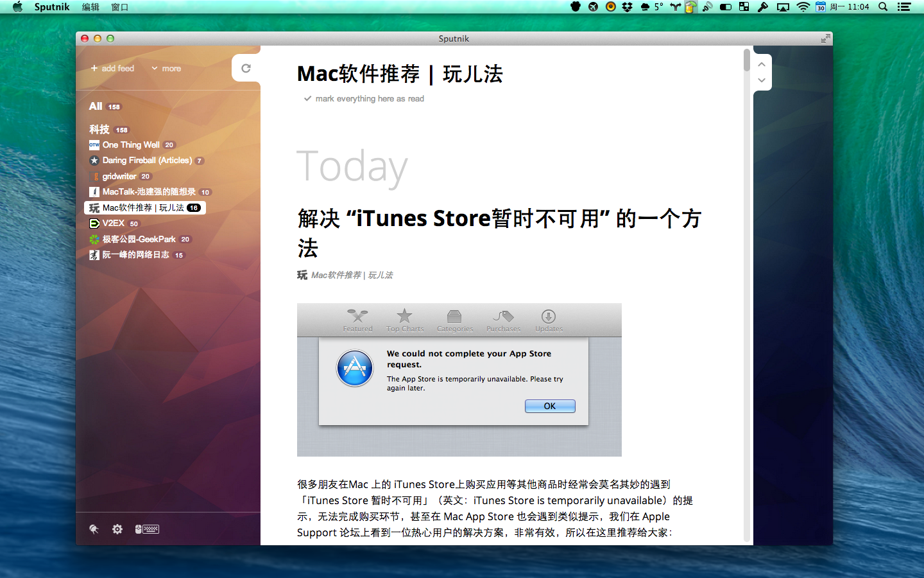Show mouse and keyboard shortcuts icon
Image resolution: width=924 pixels, height=578 pixels.
tap(147, 529)
